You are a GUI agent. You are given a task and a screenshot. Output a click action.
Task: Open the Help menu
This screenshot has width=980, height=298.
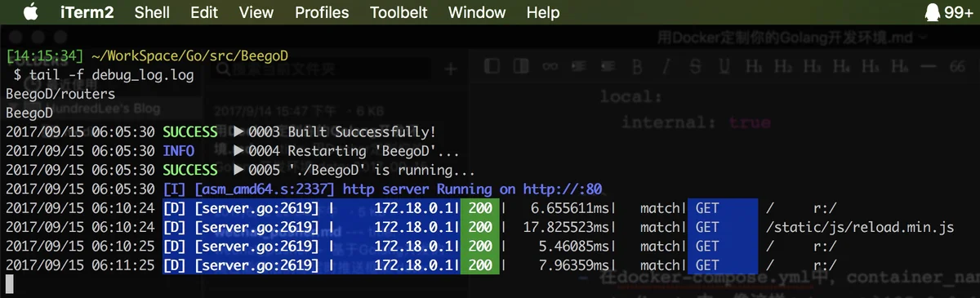pyautogui.click(x=543, y=12)
